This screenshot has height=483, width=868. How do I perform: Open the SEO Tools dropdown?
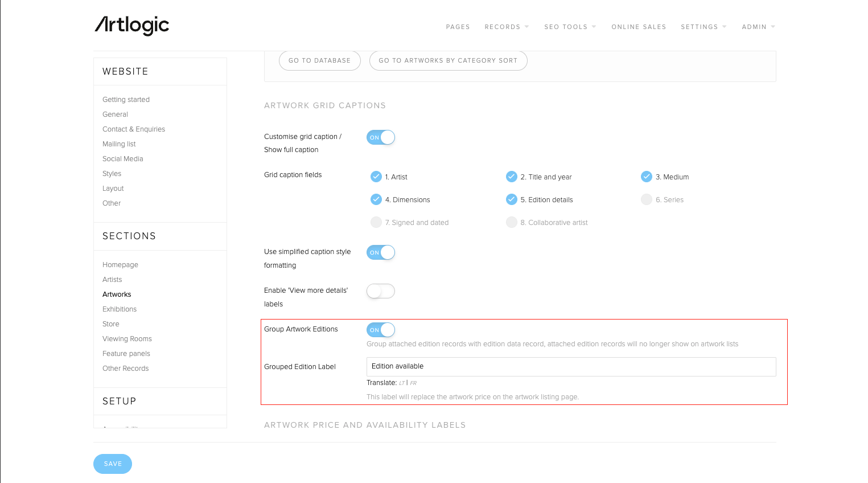(x=570, y=27)
